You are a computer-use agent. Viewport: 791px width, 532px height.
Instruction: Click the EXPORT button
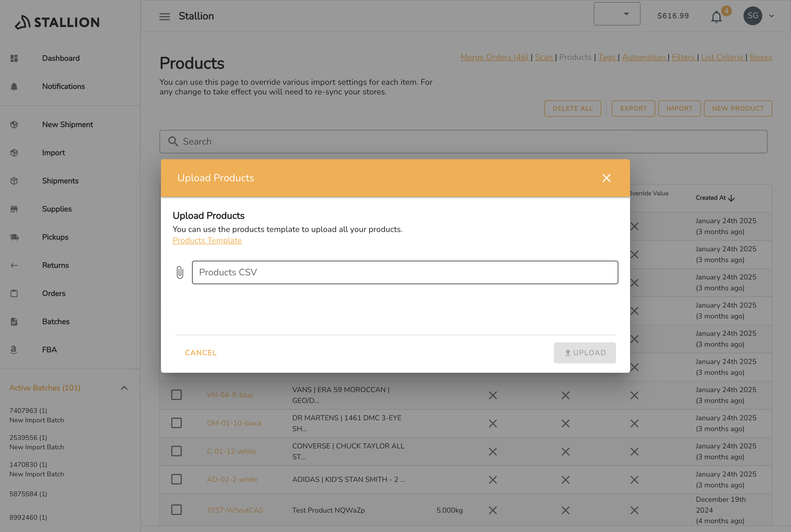click(633, 109)
